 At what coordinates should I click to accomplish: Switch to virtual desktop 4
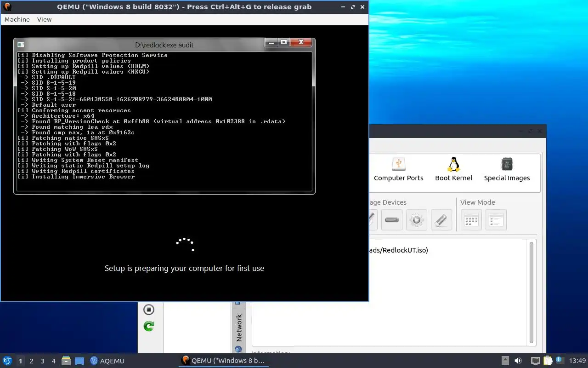click(53, 361)
